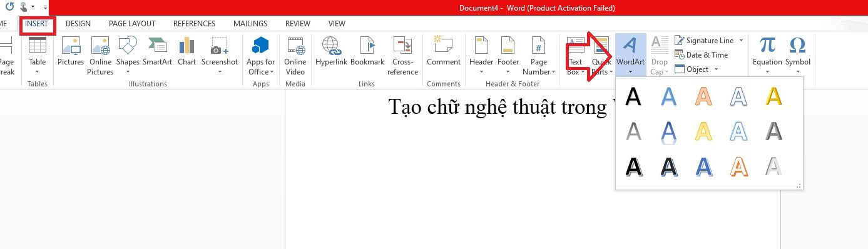Image resolution: width=868 pixels, height=249 pixels.
Task: Open the Footer options
Action: click(508, 56)
